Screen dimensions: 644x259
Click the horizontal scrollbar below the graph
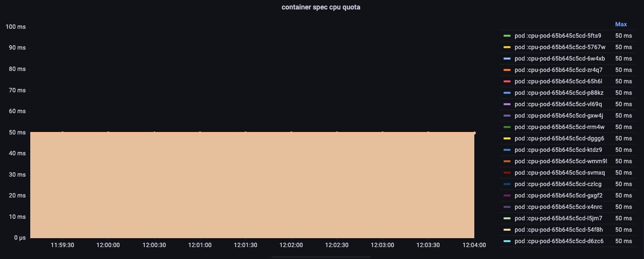(x=322, y=257)
